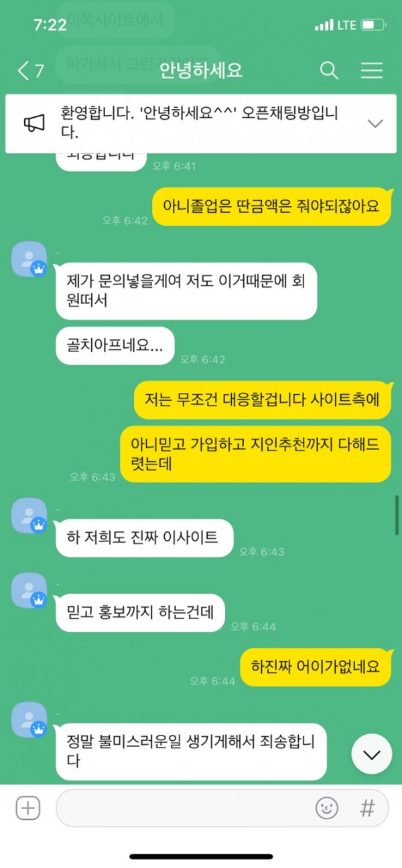
Task: Tap the profile avatar beside 정말 불미스러운일 message
Action: tap(29, 719)
